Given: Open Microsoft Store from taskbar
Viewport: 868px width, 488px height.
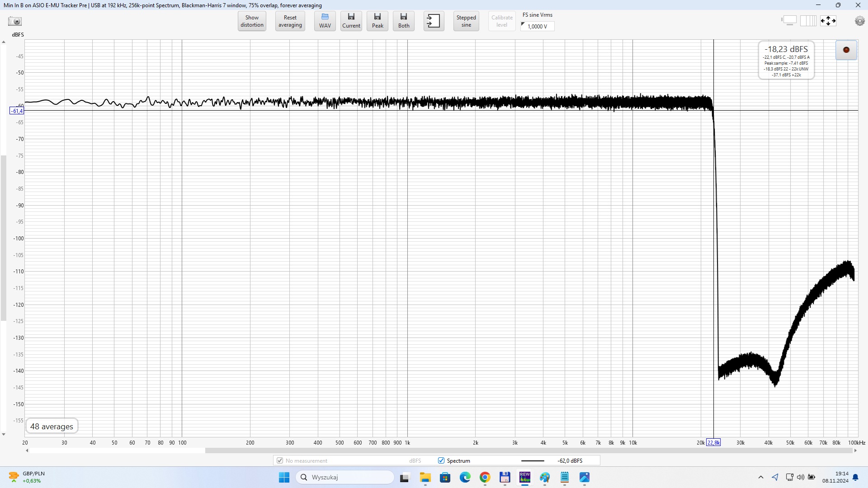Looking at the screenshot, I should click(x=445, y=477).
